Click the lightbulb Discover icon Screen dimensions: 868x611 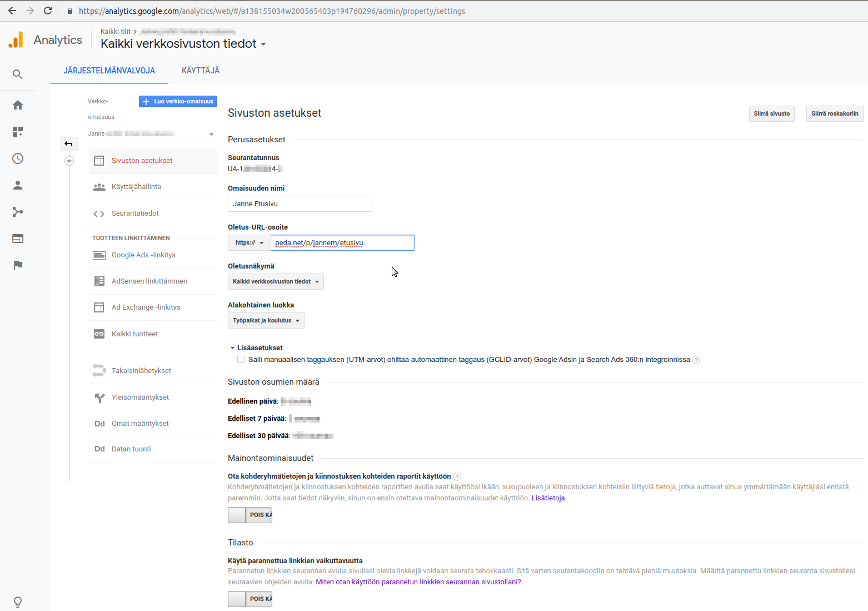[18, 602]
